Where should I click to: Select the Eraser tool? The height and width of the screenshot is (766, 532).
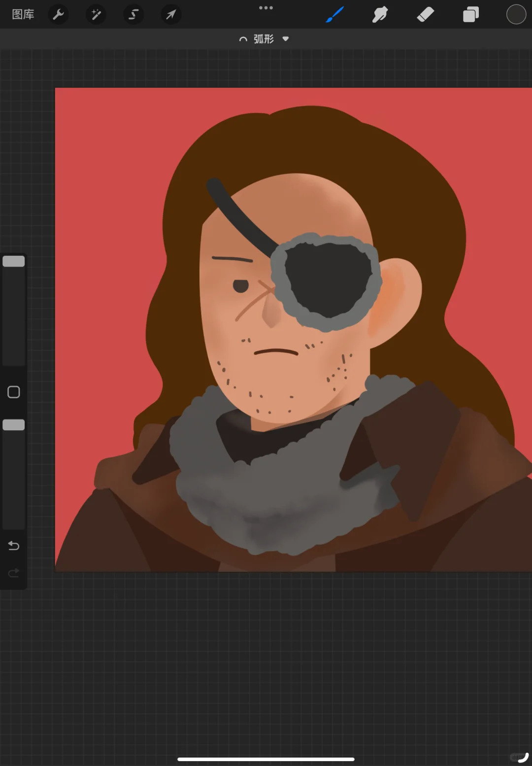coord(426,14)
